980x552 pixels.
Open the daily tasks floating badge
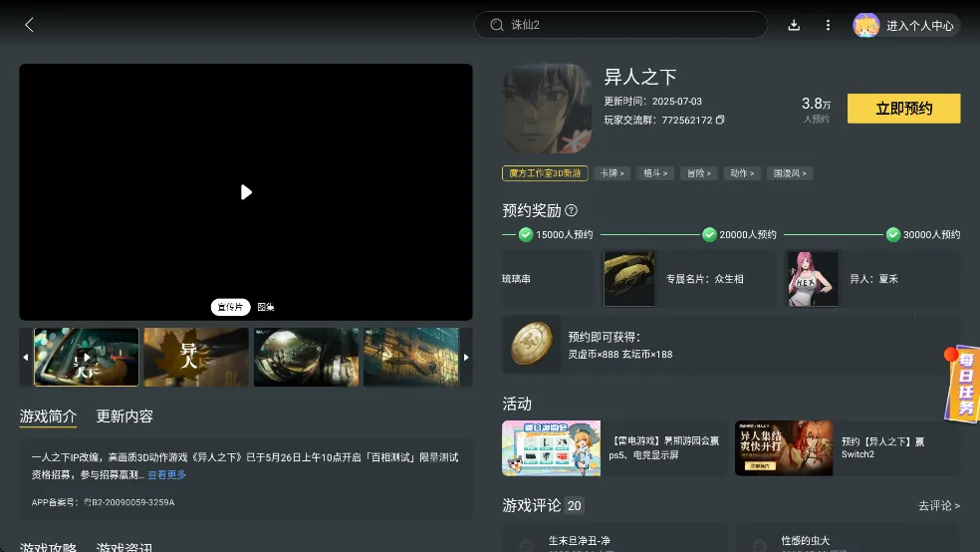[x=962, y=384]
